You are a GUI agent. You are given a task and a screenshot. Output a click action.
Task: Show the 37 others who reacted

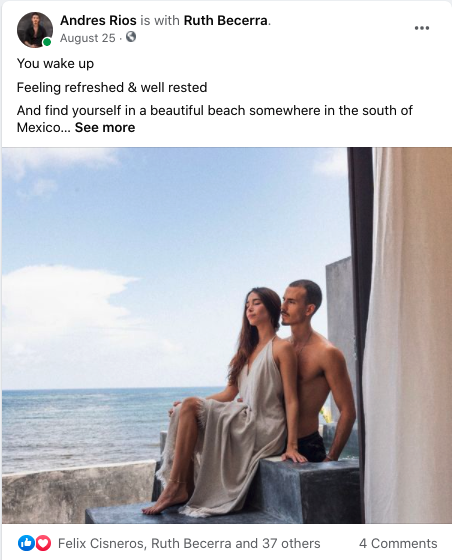pos(291,544)
